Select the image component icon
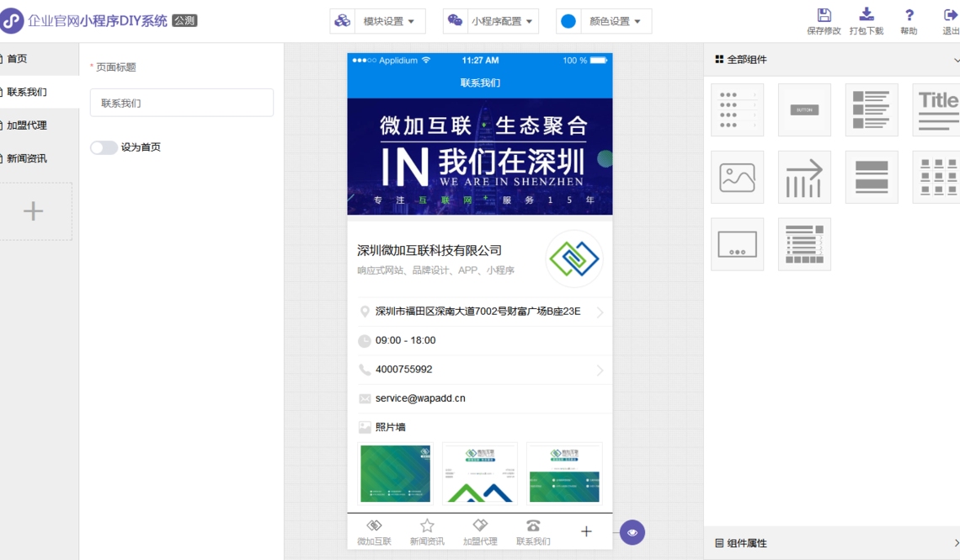Image resolution: width=960 pixels, height=560 pixels. (x=737, y=177)
